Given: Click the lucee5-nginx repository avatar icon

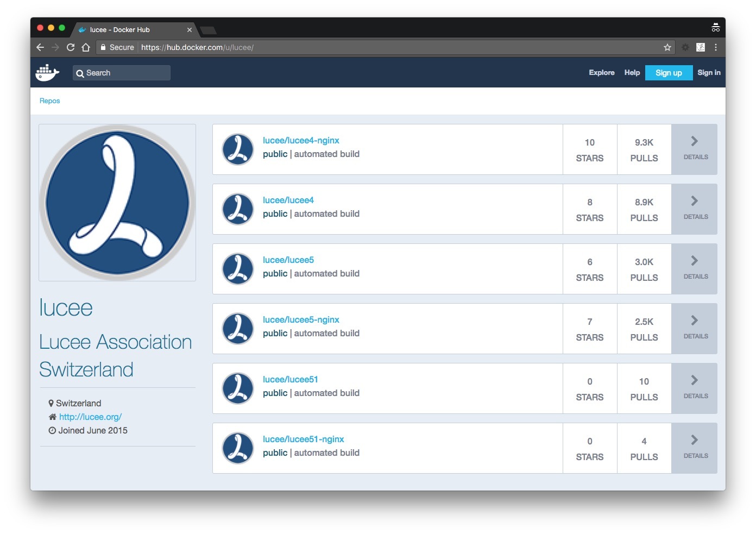Looking at the screenshot, I should coord(238,329).
